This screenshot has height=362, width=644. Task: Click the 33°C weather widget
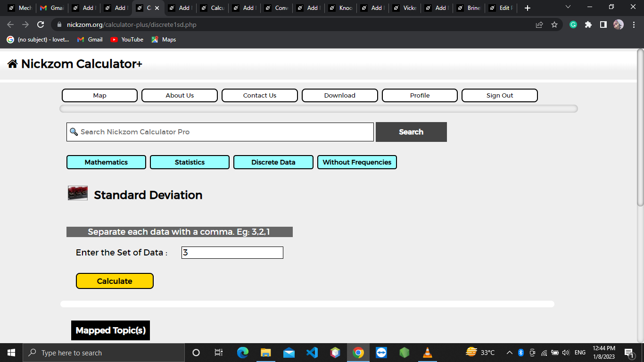pyautogui.click(x=480, y=353)
